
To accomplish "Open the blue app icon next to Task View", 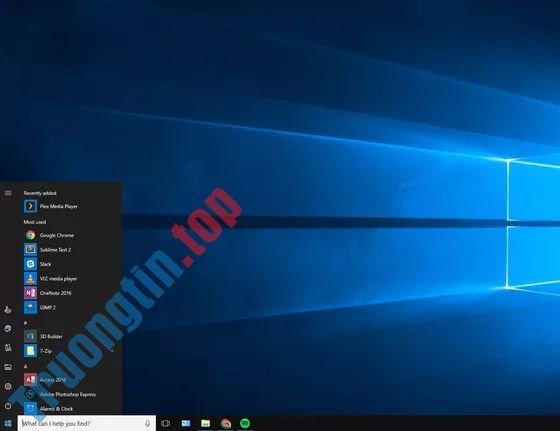I will click(x=186, y=424).
